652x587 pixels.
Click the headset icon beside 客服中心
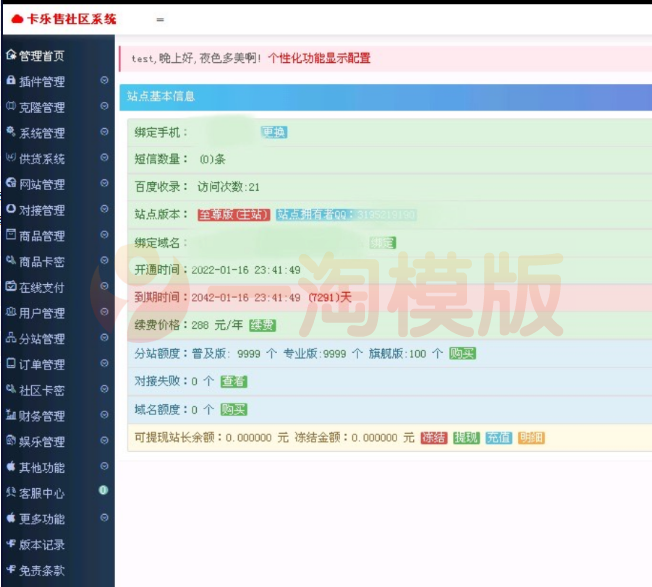11,492
